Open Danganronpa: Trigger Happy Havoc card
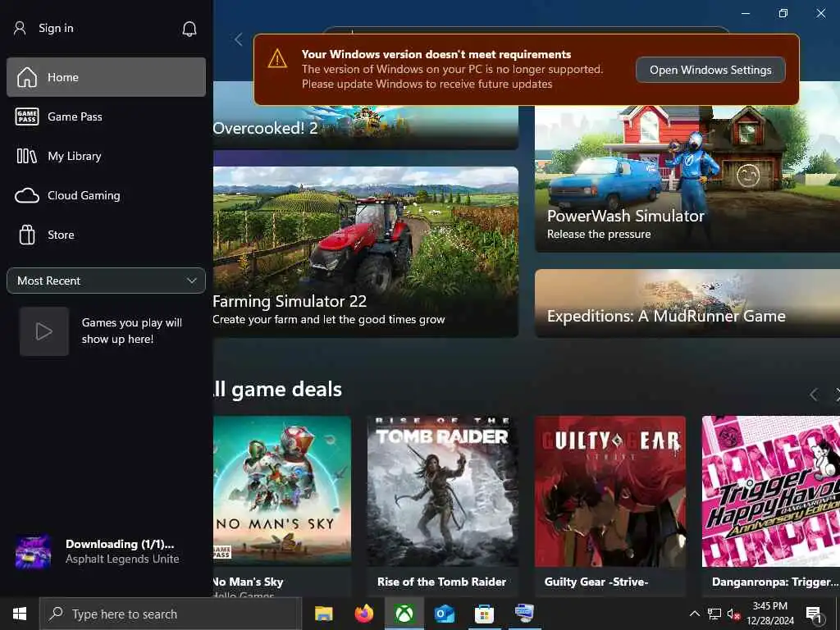840x630 pixels. tap(771, 506)
